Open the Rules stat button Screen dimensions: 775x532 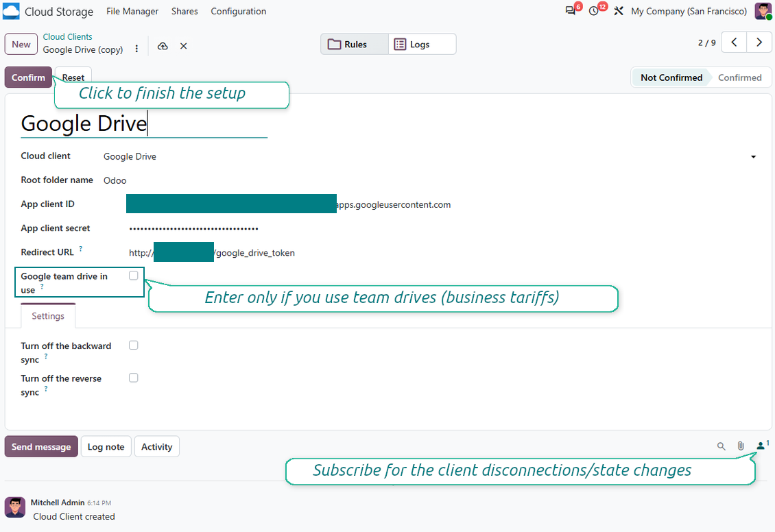pos(355,45)
